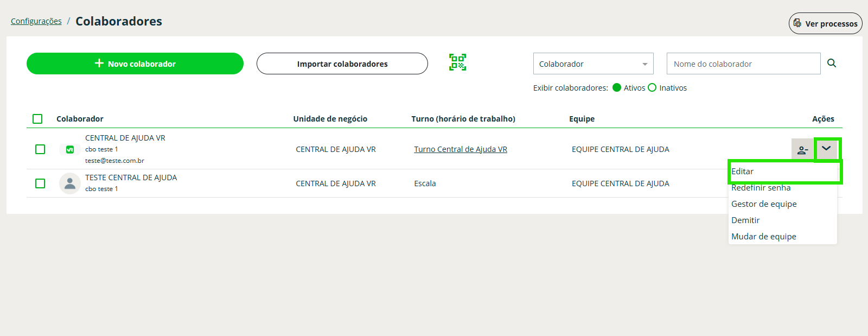Open the Turno Central de Ajuda VR link
Viewport: 868px width, 336px height.
460,149
